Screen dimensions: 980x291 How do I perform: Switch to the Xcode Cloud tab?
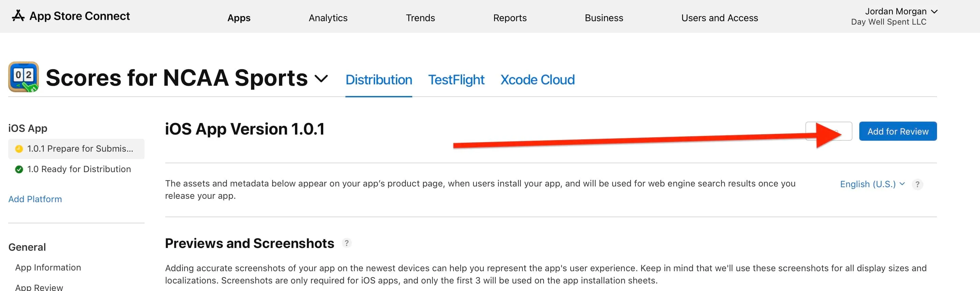click(x=537, y=80)
